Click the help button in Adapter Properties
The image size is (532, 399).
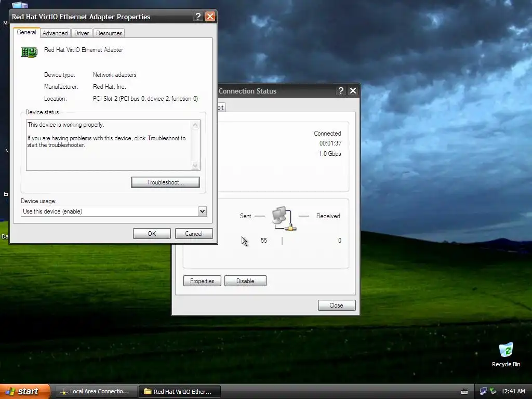point(198,16)
